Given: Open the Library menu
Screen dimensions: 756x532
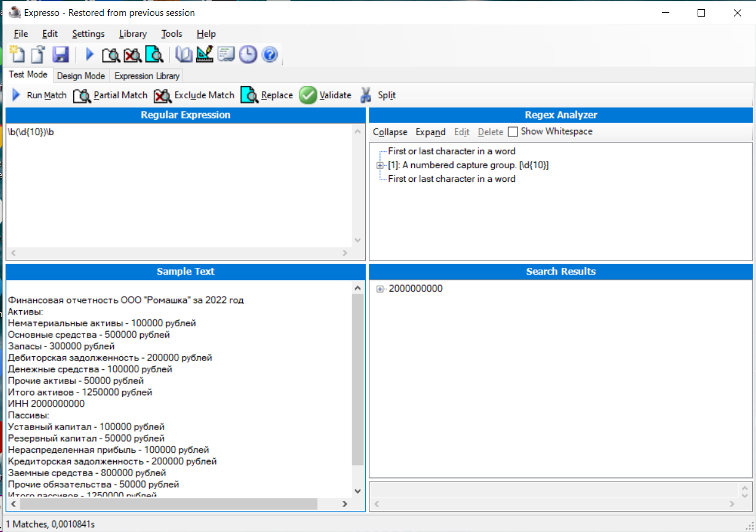Looking at the screenshot, I should point(133,34).
